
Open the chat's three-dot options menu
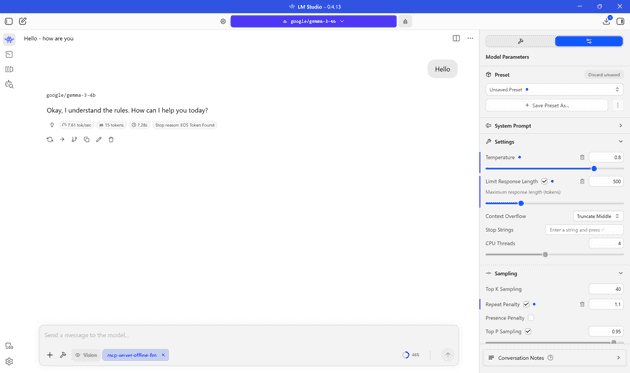point(470,38)
